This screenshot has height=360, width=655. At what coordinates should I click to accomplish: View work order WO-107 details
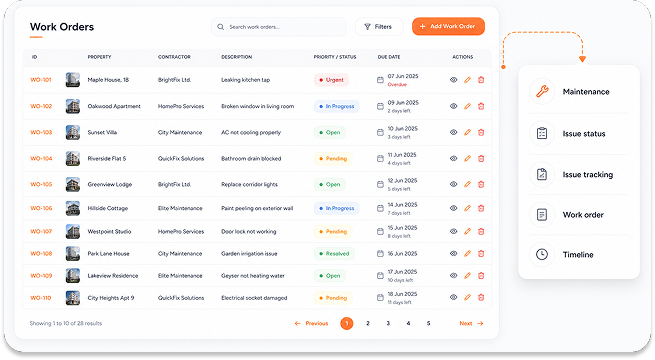click(x=453, y=231)
